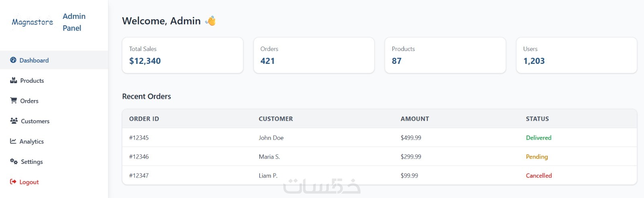Go to the Orders menu item
The height and width of the screenshot is (198, 644).
point(29,101)
